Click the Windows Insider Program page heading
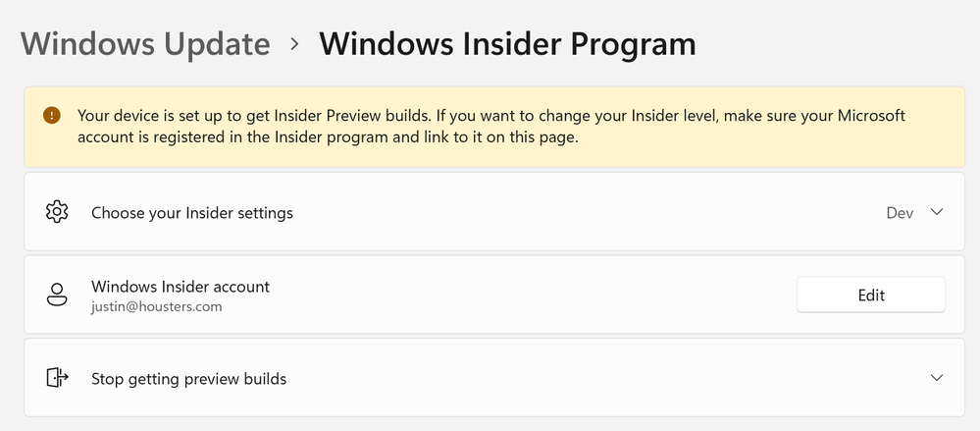The height and width of the screenshot is (431, 980). (x=507, y=44)
